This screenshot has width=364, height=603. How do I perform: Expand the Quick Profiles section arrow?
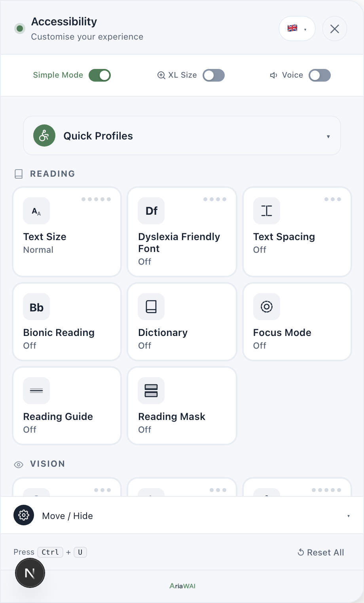coord(328,137)
